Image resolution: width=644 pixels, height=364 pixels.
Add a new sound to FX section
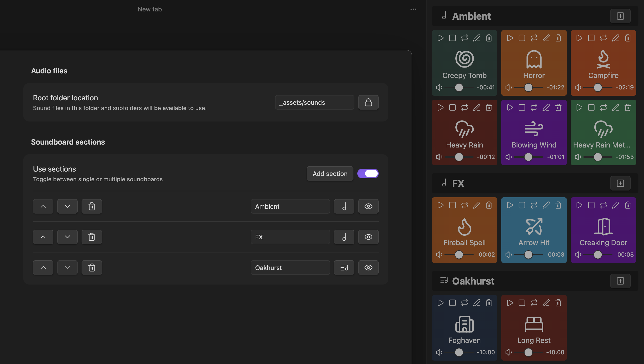click(x=620, y=183)
